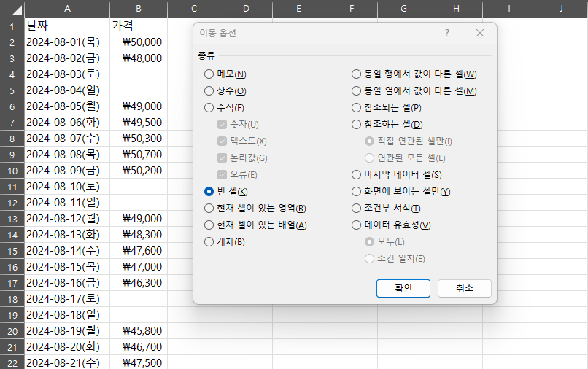This screenshot has height=369, width=588.
Task: Click cell with date 2024-08-21(수)
Action: point(67,362)
